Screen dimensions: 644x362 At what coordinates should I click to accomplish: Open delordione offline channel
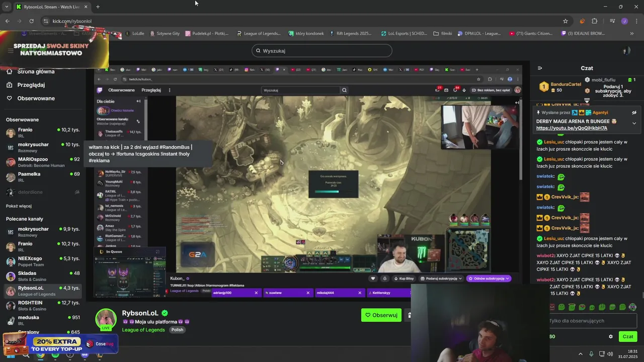point(43,192)
